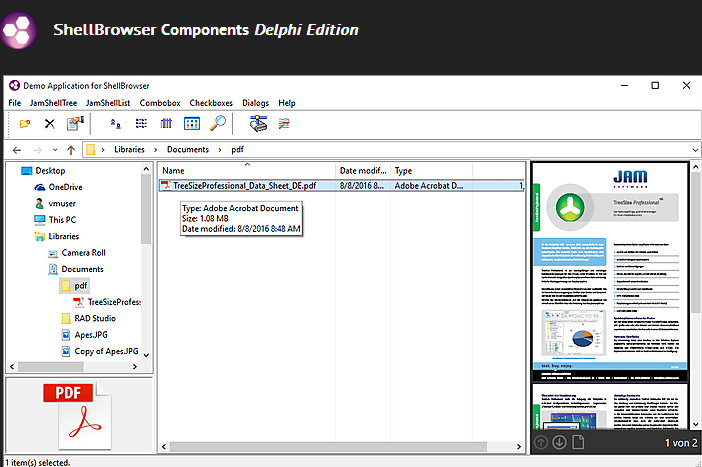Open the Help menu
The height and width of the screenshot is (467, 702).
point(287,103)
